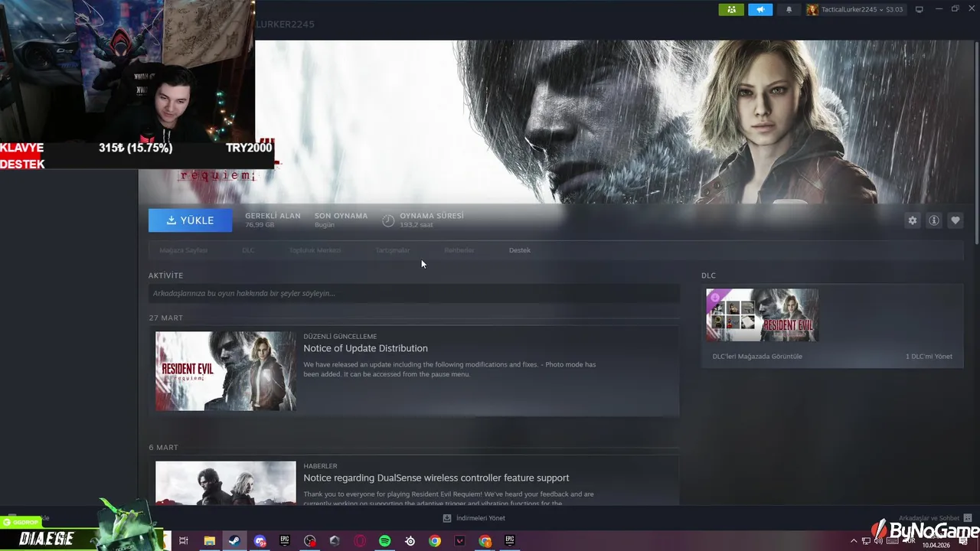Click the HABERLER news label
980x551 pixels.
click(x=320, y=465)
